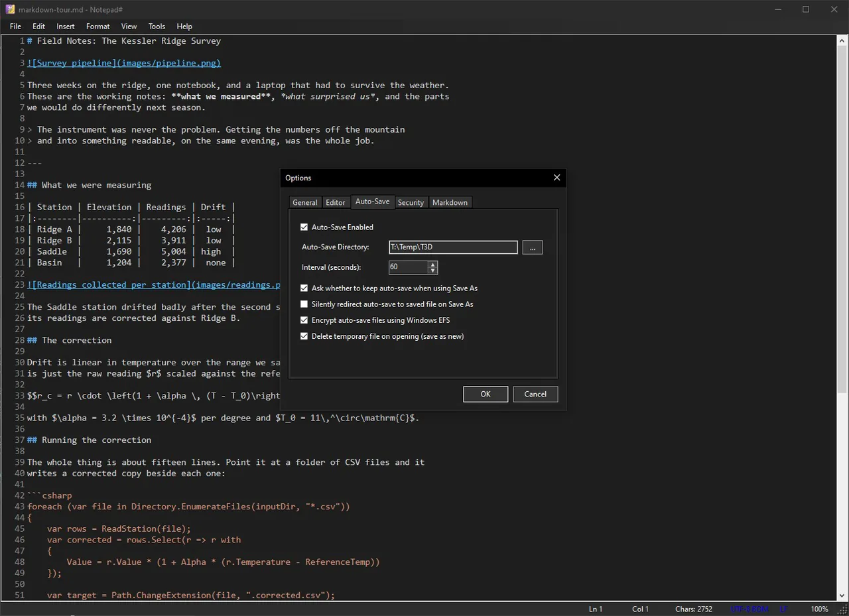Viewport: 849px width, 616px height.
Task: Click the 100% zoom indicator
Action: pyautogui.click(x=820, y=609)
